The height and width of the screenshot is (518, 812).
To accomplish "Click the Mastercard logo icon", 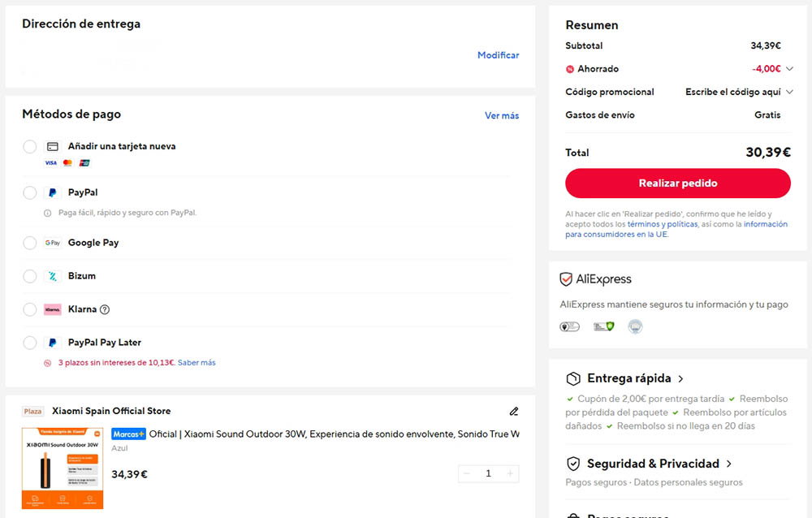I will (67, 162).
